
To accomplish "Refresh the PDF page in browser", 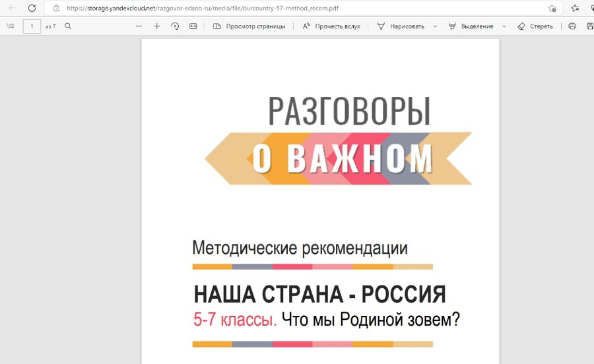I will click(x=31, y=8).
